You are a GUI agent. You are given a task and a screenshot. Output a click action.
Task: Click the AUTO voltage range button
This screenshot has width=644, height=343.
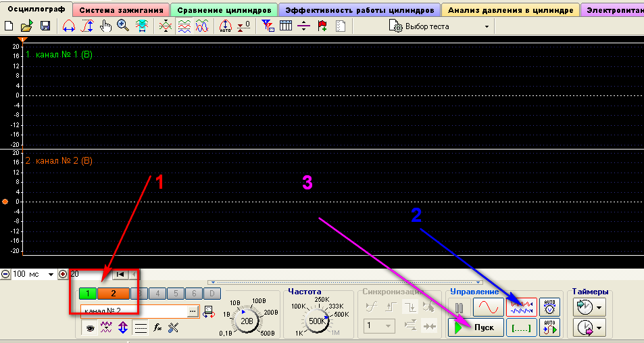point(549,307)
